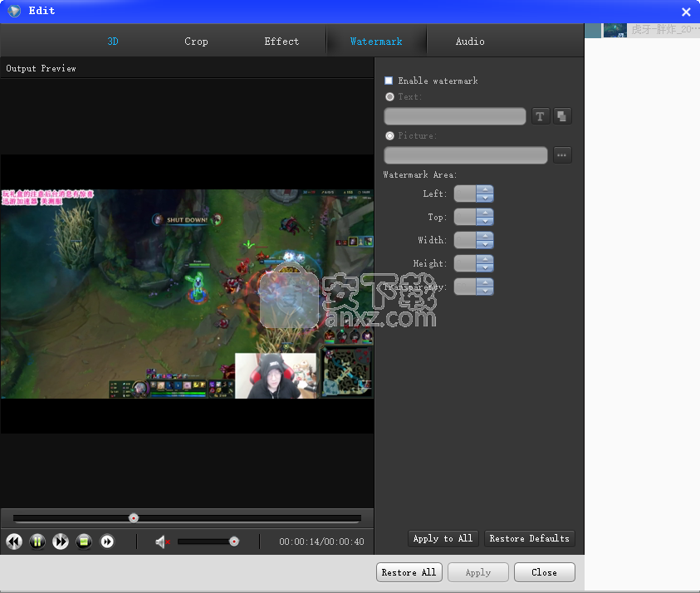Click the Apply to All button
Viewport: 700px width, 593px height.
click(x=443, y=538)
